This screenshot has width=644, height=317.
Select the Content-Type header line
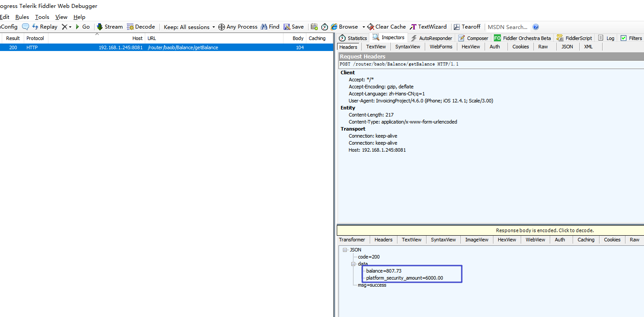click(403, 122)
